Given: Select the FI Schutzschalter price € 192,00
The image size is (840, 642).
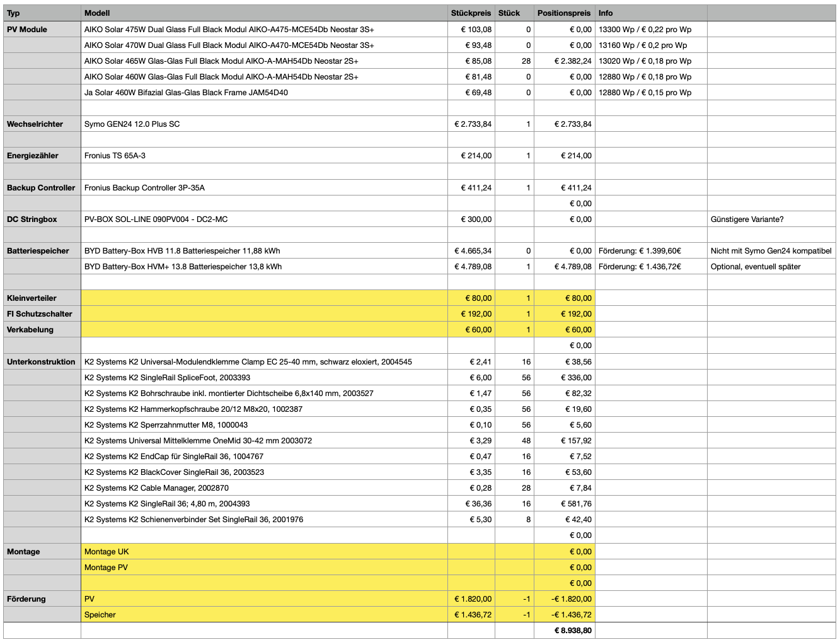Looking at the screenshot, I should point(471,314).
